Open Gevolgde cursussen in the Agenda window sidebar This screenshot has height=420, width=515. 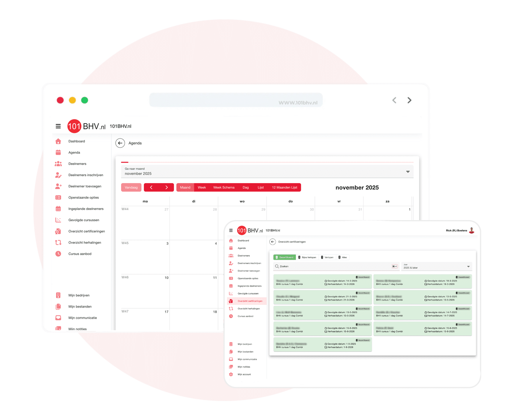[84, 220]
